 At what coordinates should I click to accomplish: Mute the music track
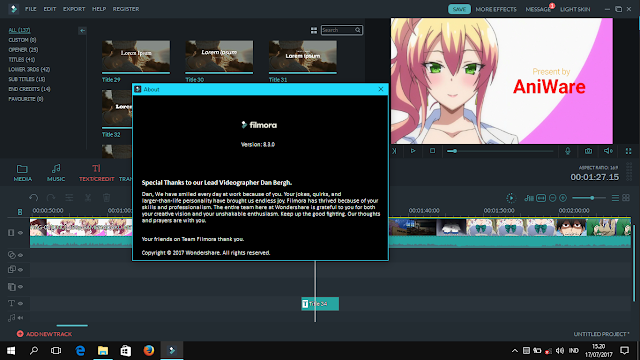tap(20, 318)
